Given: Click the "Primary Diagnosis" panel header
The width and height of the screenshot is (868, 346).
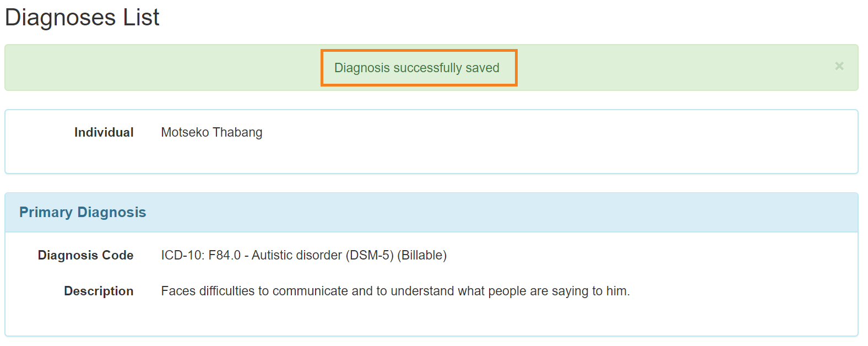Looking at the screenshot, I should 83,212.
